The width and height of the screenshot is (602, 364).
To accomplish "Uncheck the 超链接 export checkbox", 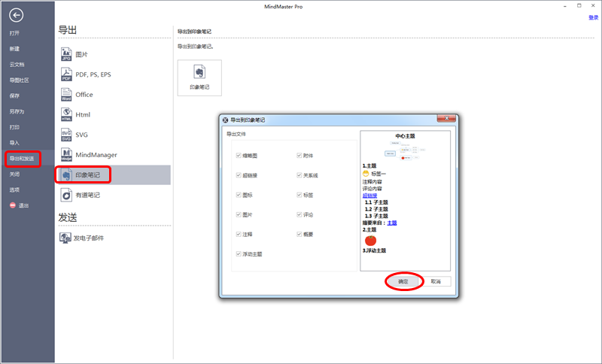I will (x=239, y=175).
